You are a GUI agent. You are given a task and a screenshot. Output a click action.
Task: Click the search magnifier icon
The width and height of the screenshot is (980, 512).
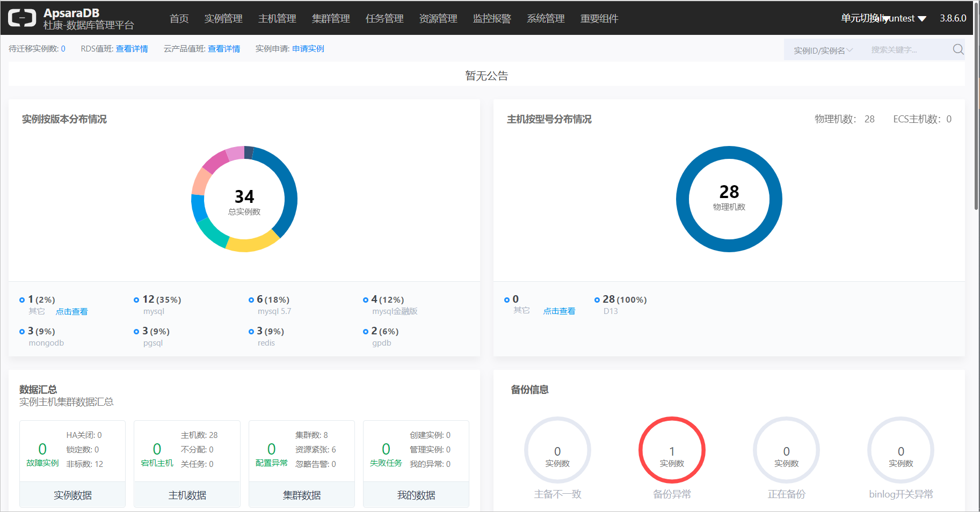click(958, 49)
